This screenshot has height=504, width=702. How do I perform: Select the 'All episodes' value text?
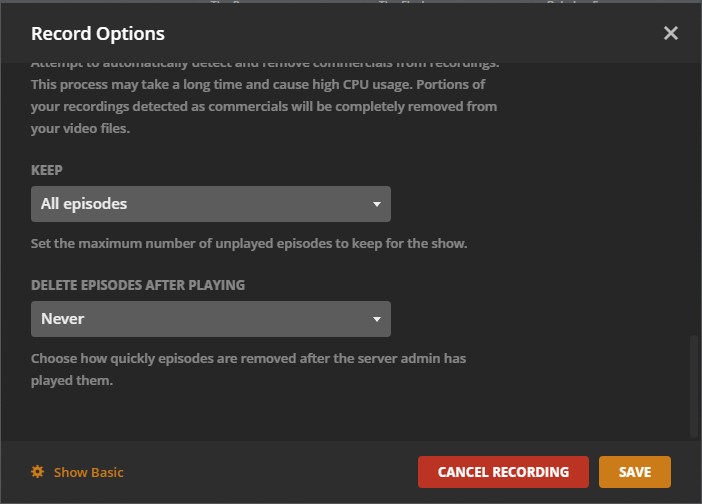[84, 204]
